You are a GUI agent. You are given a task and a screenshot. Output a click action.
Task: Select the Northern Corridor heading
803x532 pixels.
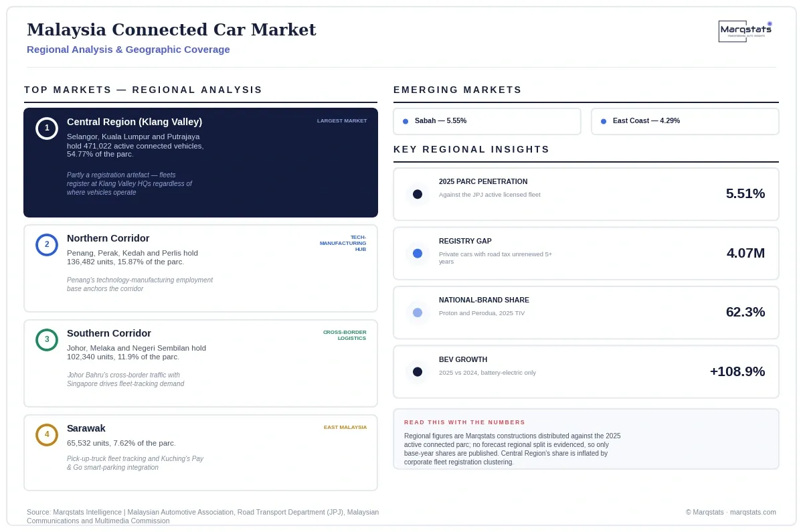click(x=108, y=238)
